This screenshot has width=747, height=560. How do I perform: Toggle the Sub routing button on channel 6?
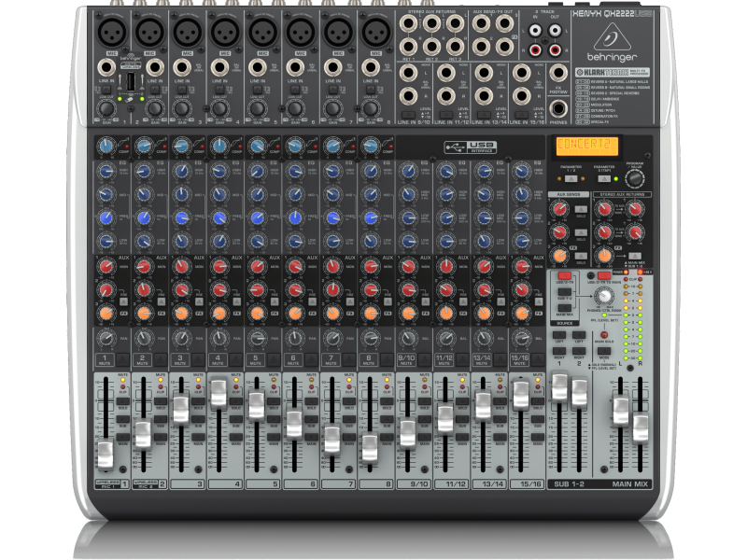tap(311, 419)
